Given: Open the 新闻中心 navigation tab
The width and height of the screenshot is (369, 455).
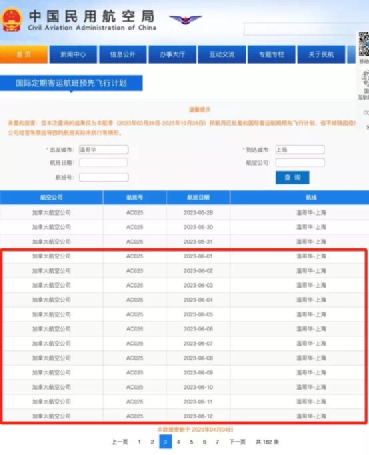Looking at the screenshot, I should pyautogui.click(x=73, y=55).
